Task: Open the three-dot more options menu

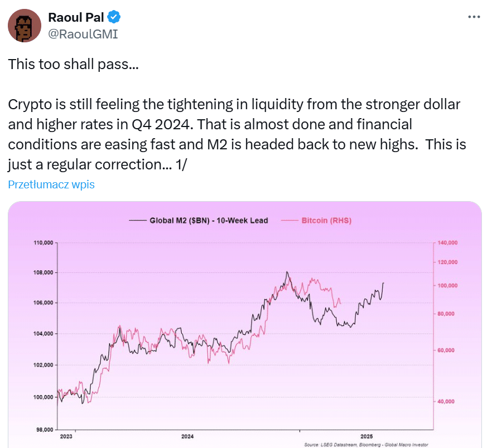Action: click(x=474, y=17)
